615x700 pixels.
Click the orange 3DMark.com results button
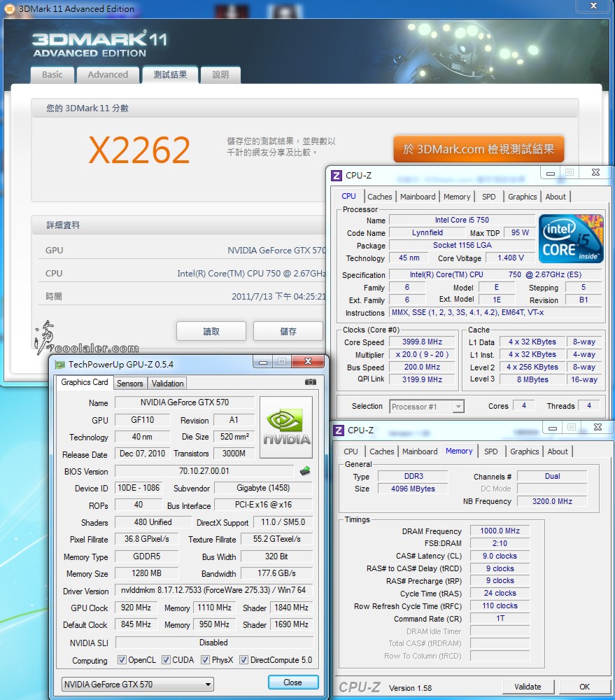(x=479, y=149)
